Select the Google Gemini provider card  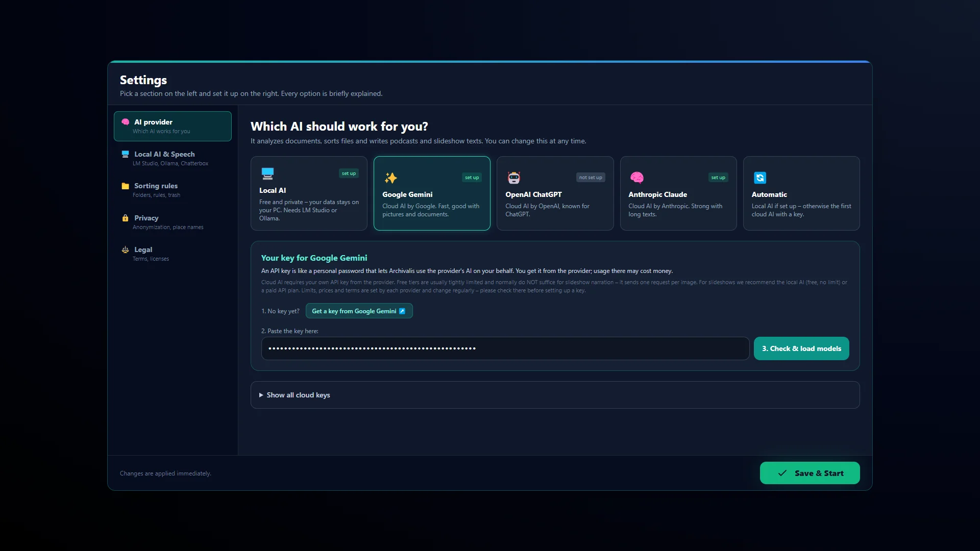pos(432,193)
